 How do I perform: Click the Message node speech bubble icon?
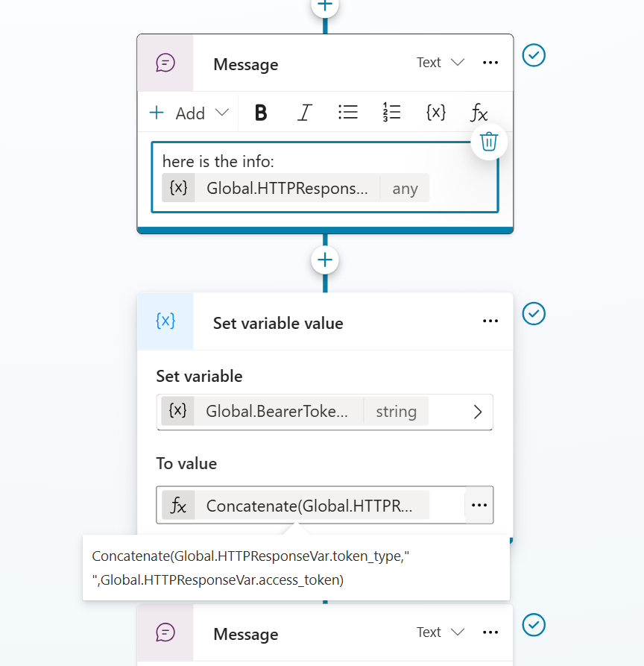165,63
